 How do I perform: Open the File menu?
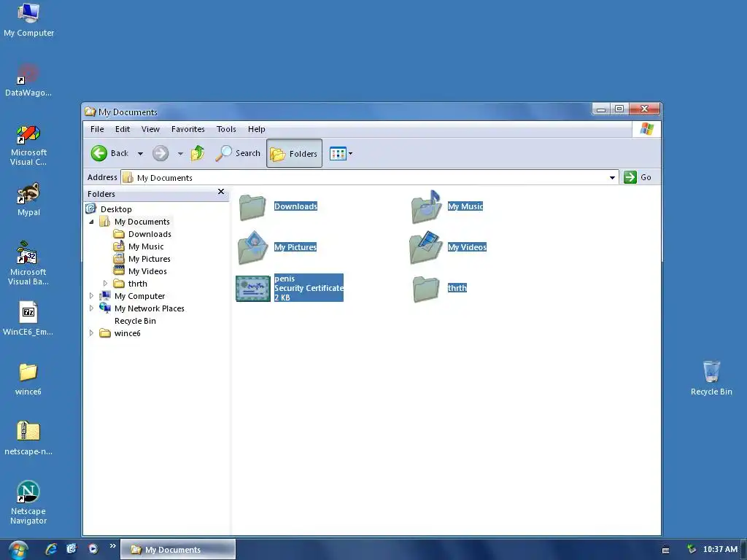[97, 129]
